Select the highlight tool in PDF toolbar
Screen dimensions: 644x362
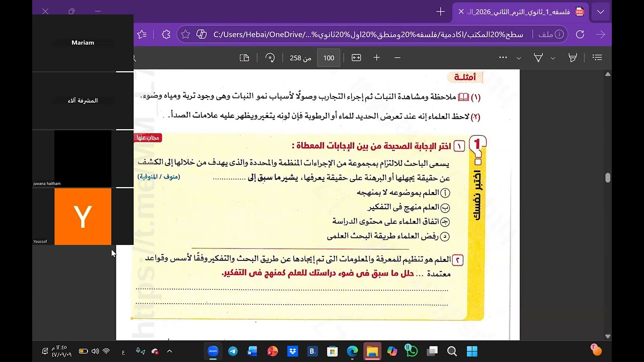point(572,58)
